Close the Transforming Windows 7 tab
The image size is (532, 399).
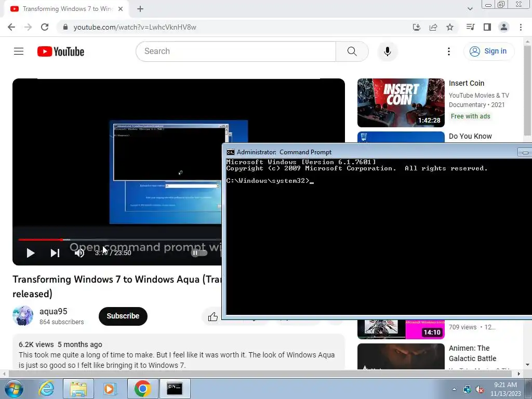tap(121, 9)
